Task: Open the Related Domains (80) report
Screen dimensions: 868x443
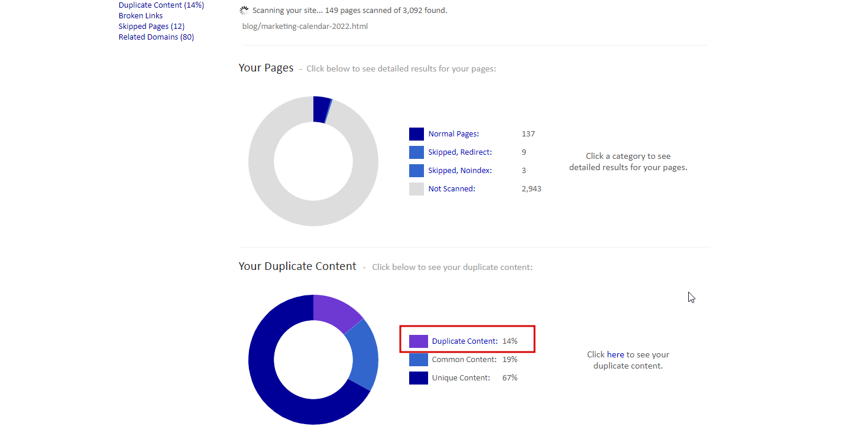Action: pos(156,37)
